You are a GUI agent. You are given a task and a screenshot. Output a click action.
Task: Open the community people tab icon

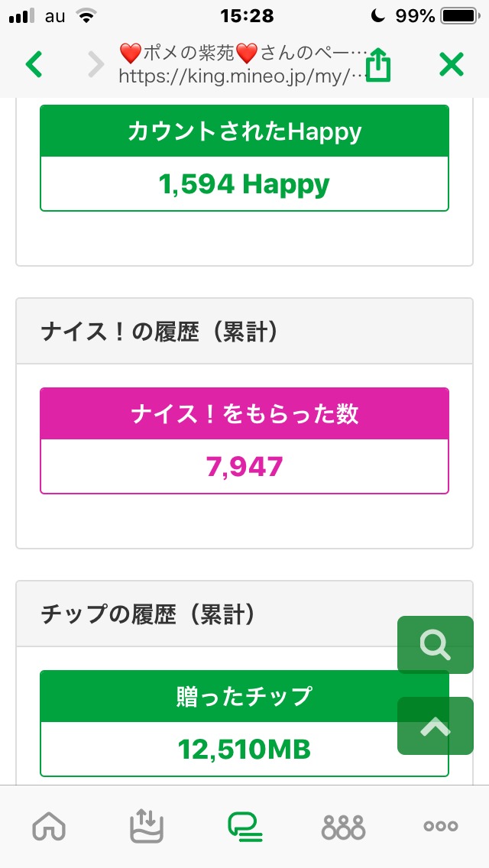[343, 826]
